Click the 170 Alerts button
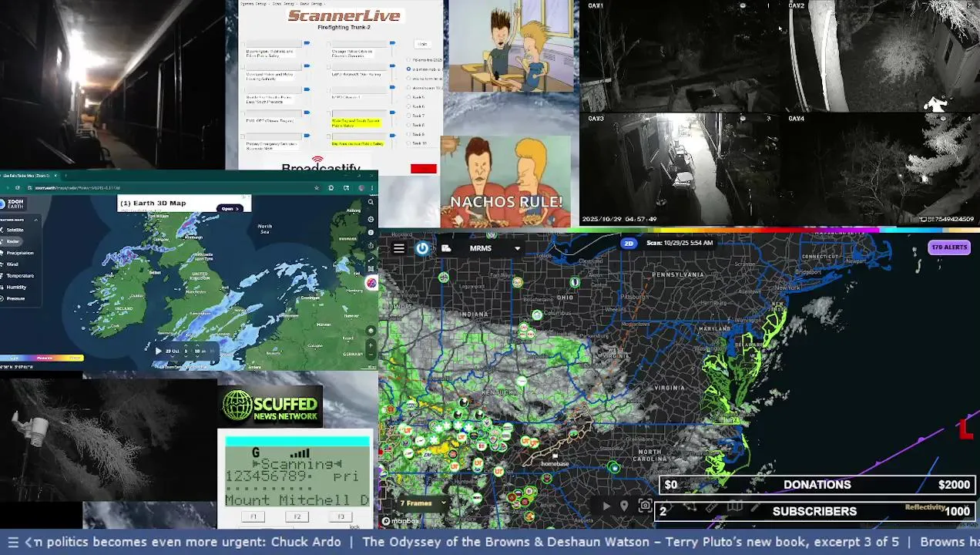This screenshot has width=980, height=555. 949,247
